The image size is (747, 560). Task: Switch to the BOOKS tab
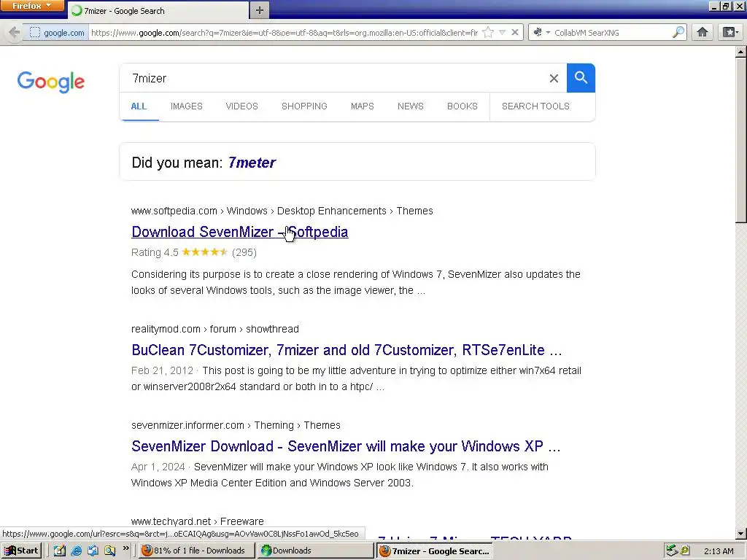[x=462, y=106]
